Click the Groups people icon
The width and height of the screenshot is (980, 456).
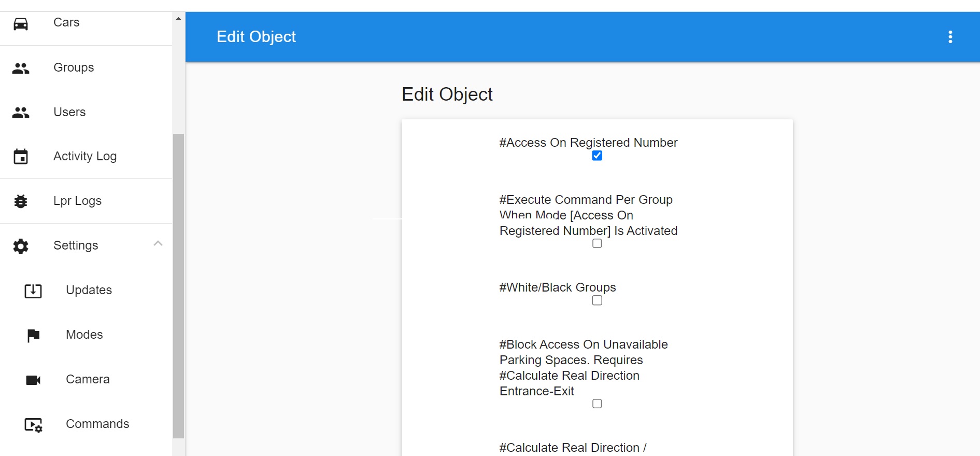click(21, 68)
